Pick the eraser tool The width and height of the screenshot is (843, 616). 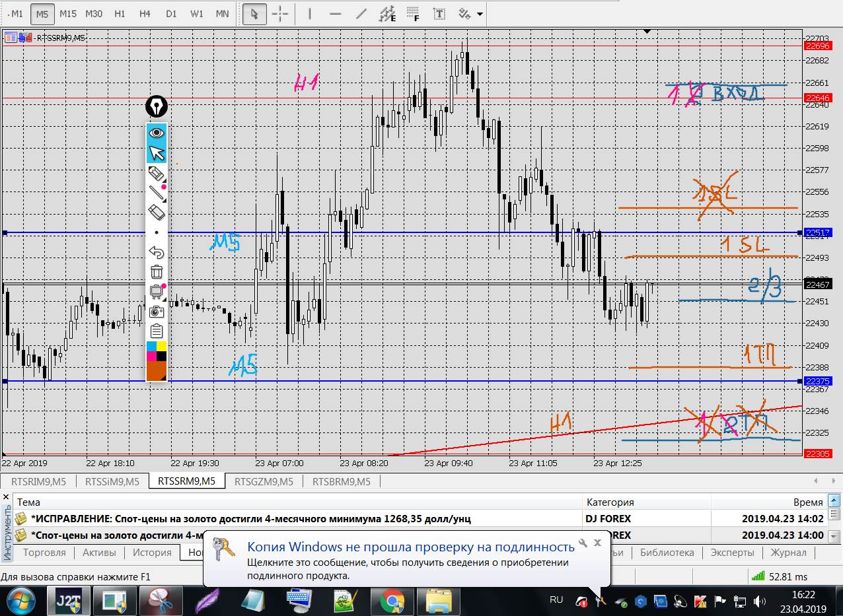[x=157, y=213]
